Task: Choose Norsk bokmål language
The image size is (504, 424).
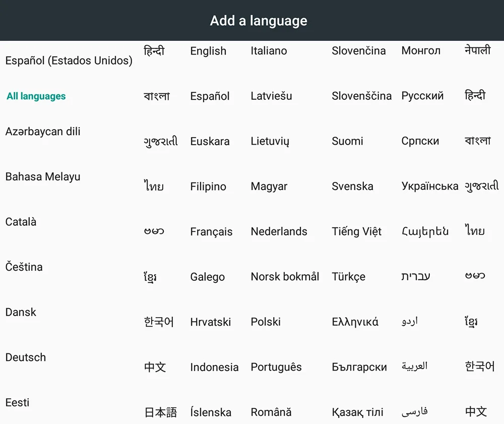Action: 285,276
